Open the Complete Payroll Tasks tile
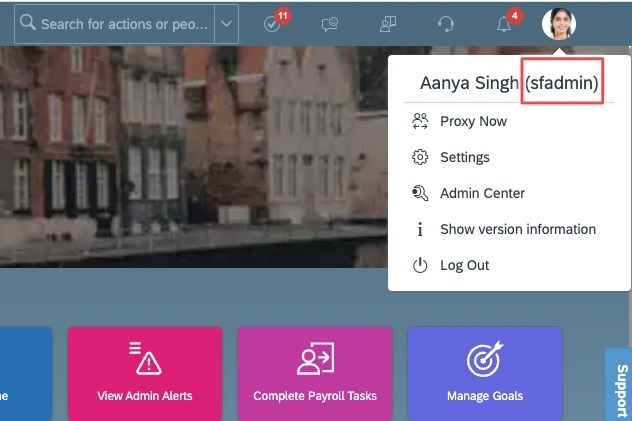Image resolution: width=632 pixels, height=421 pixels. (x=315, y=374)
